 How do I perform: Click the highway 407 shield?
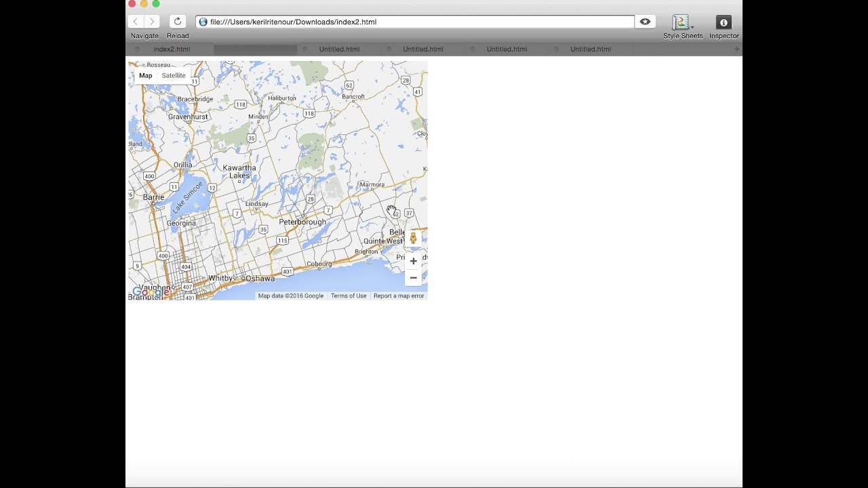click(x=187, y=287)
